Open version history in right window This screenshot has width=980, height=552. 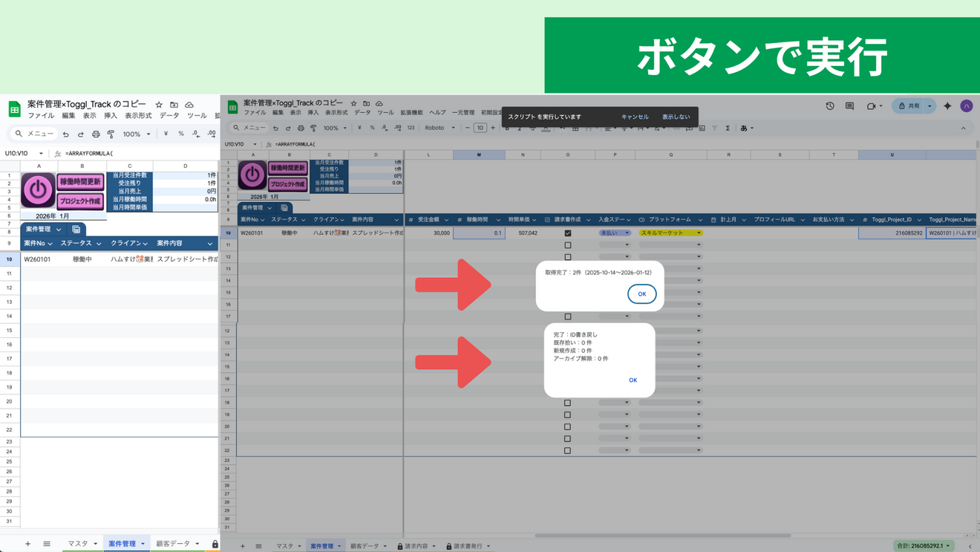pos(830,106)
